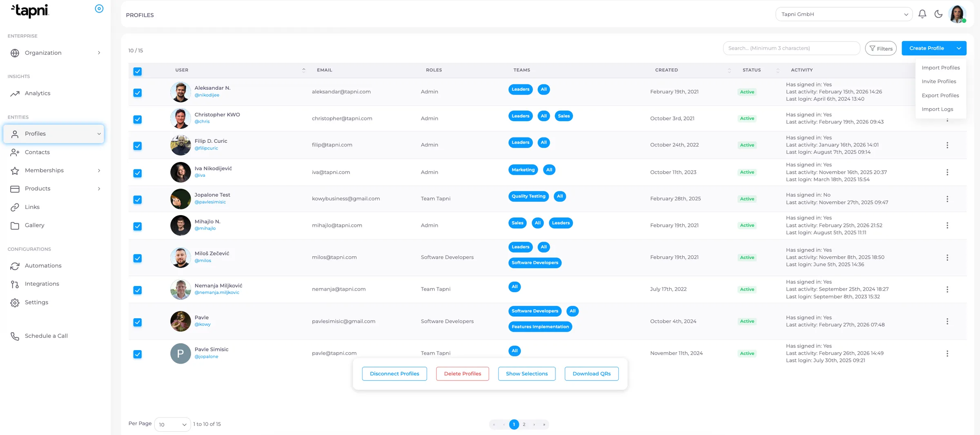The image size is (980, 435).
Task: Click Schedule a Call phone icon
Action: (15, 336)
